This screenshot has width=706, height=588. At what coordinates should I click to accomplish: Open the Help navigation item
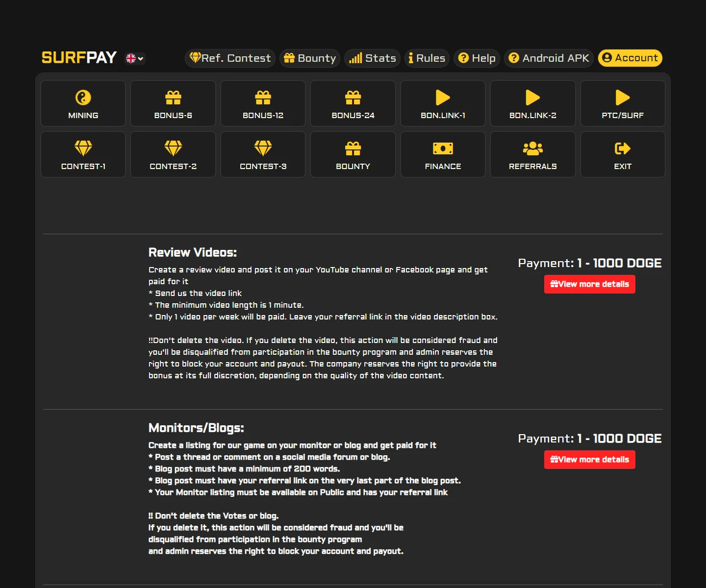477,58
